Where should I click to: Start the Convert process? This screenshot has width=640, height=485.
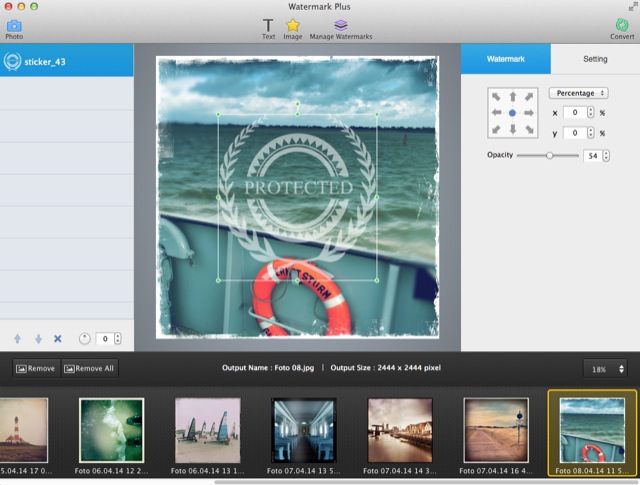point(622,29)
